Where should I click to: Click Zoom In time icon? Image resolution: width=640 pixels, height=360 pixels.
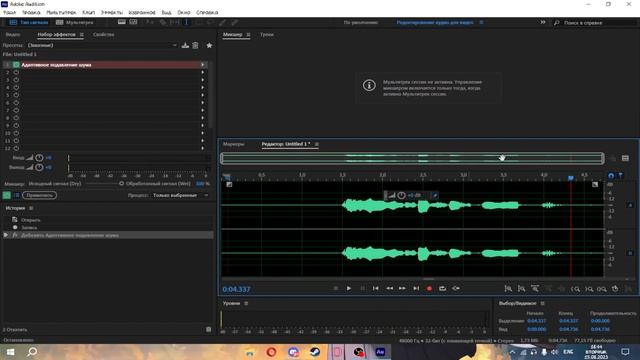pyautogui.click(x=535, y=289)
